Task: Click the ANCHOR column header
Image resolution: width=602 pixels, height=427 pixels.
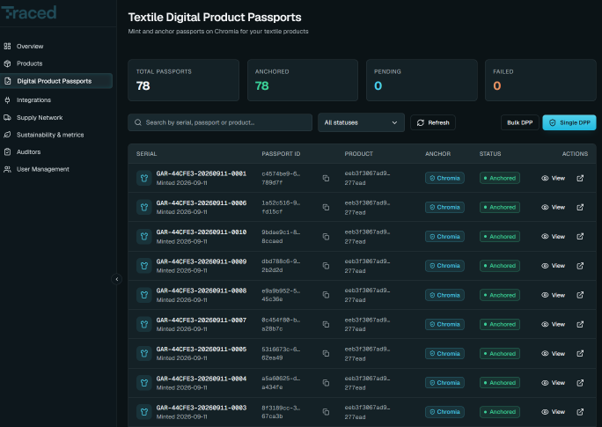Action: click(x=438, y=154)
